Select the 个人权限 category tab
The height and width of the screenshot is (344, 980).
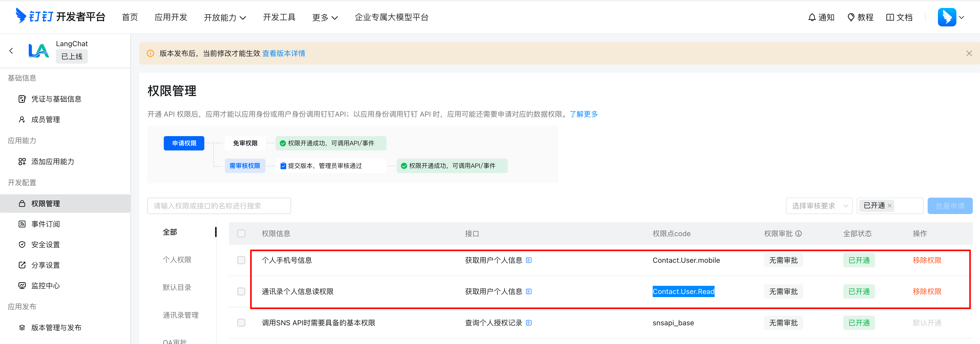[x=177, y=260]
